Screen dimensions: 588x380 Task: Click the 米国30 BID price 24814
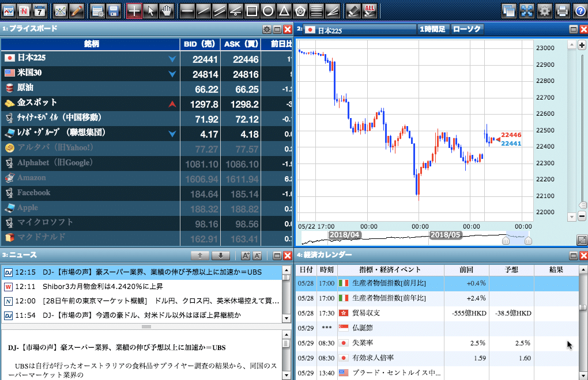[205, 74]
